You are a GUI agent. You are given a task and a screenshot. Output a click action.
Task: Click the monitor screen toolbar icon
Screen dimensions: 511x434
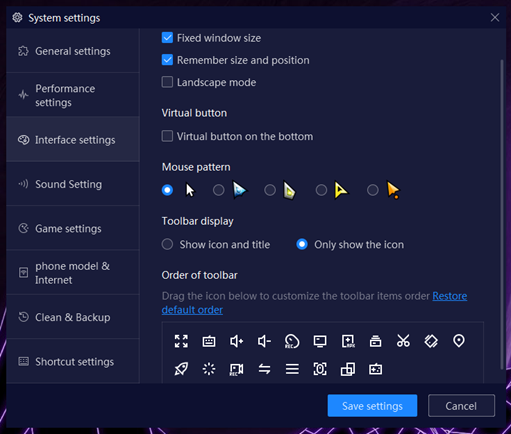pos(320,341)
